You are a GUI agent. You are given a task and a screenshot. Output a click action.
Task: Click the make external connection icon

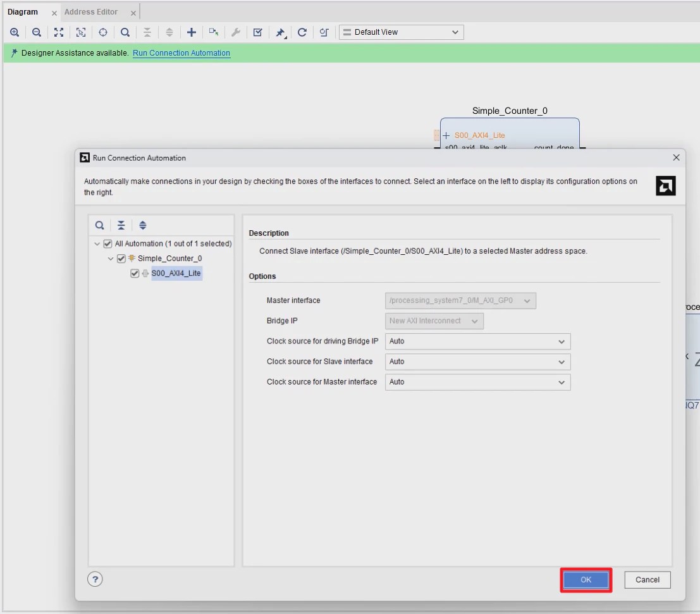point(214,32)
